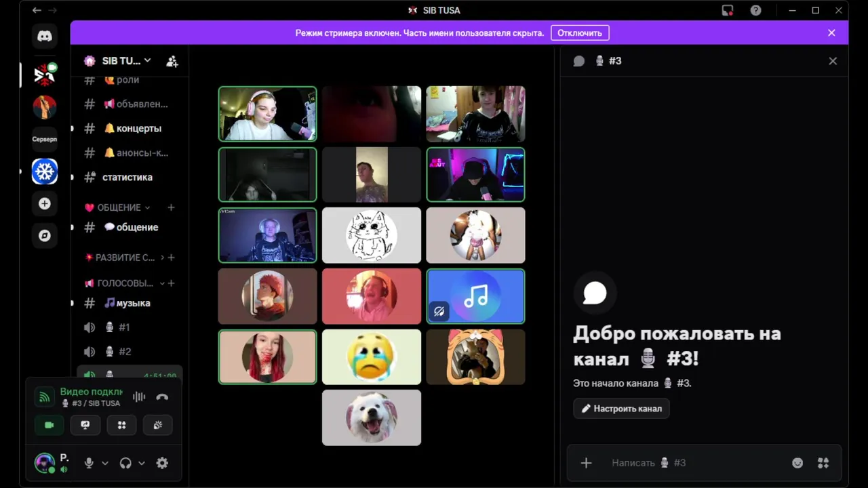
Task: Open the общение text channel
Action: click(129, 227)
